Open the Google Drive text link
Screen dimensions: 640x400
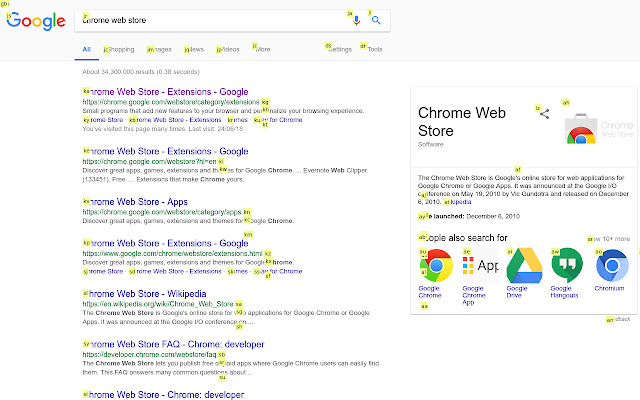point(517,292)
